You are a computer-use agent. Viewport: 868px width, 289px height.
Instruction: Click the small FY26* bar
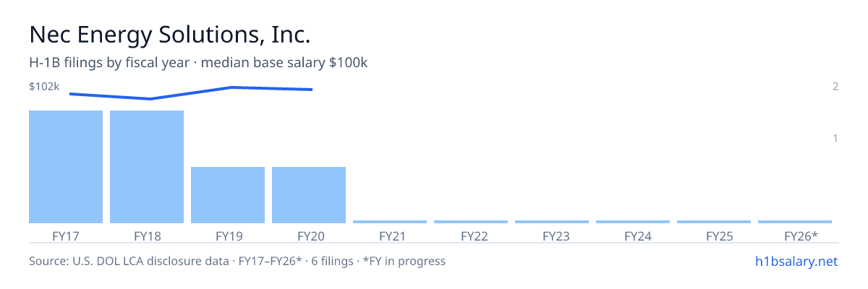pyautogui.click(x=795, y=222)
